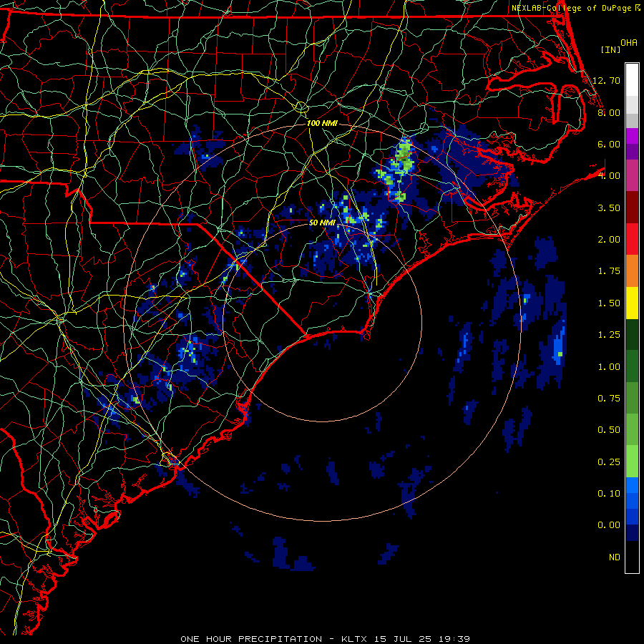The height and width of the screenshot is (644, 644).
Task: Click the 0.75 legend value
Action: click(609, 399)
